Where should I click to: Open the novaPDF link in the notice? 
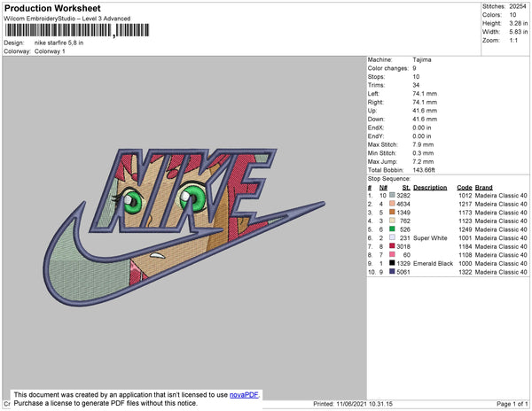coord(246,393)
